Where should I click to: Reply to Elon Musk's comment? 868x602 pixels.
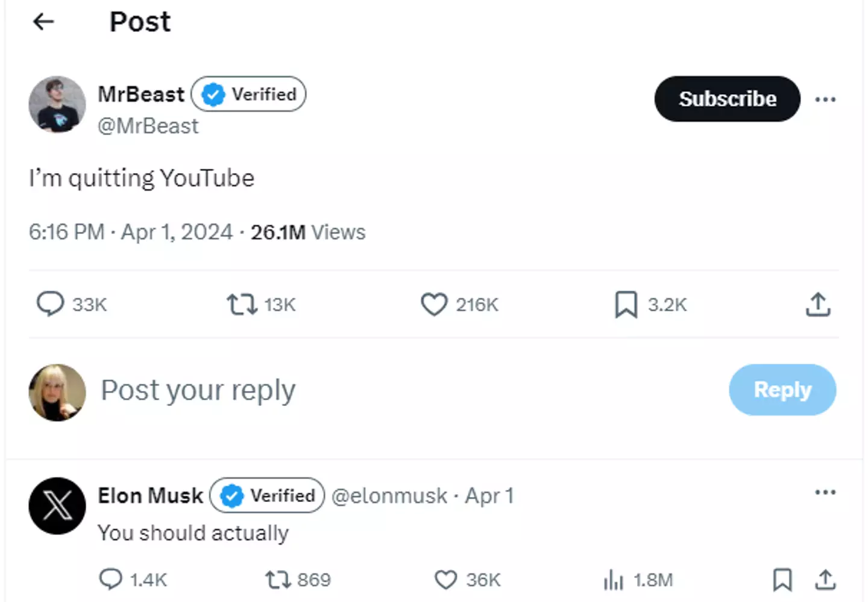(110, 580)
